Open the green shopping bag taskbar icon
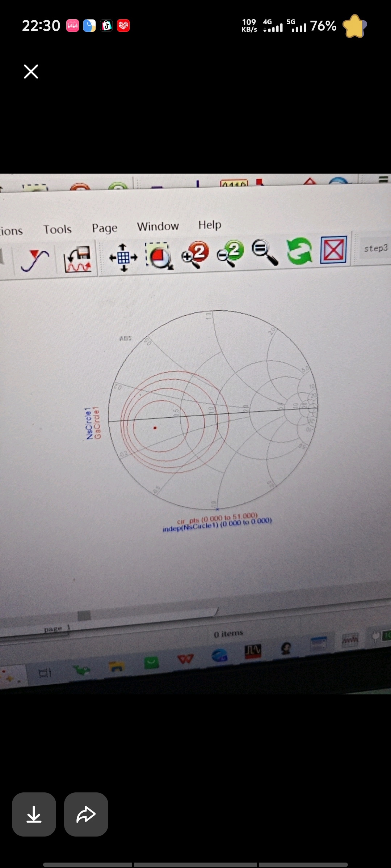This screenshot has height=868, width=391. (151, 663)
